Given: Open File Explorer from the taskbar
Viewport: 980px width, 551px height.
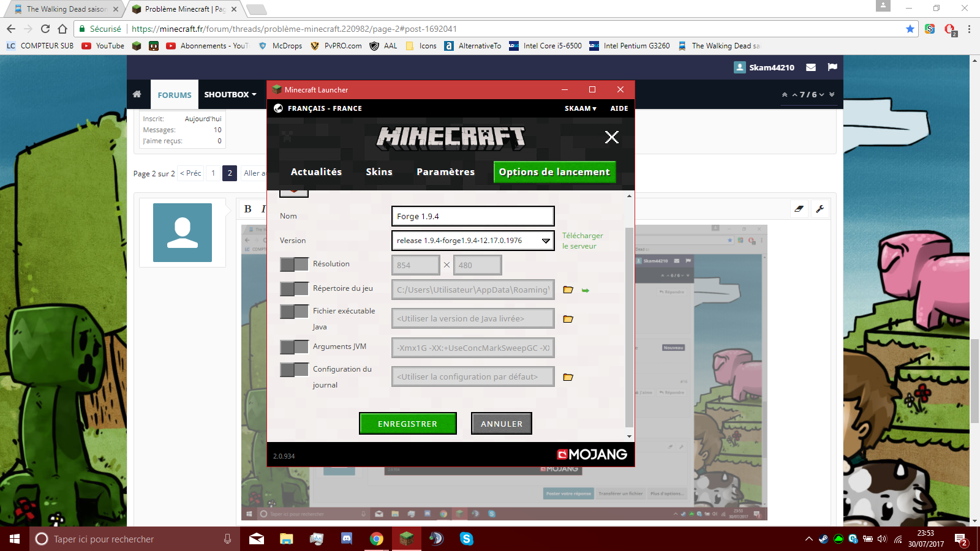Looking at the screenshot, I should click(287, 539).
